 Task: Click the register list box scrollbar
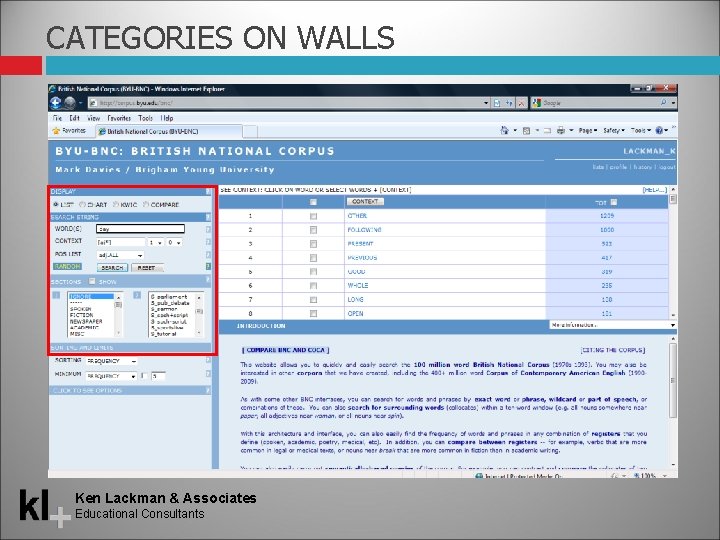pyautogui.click(x=118, y=315)
